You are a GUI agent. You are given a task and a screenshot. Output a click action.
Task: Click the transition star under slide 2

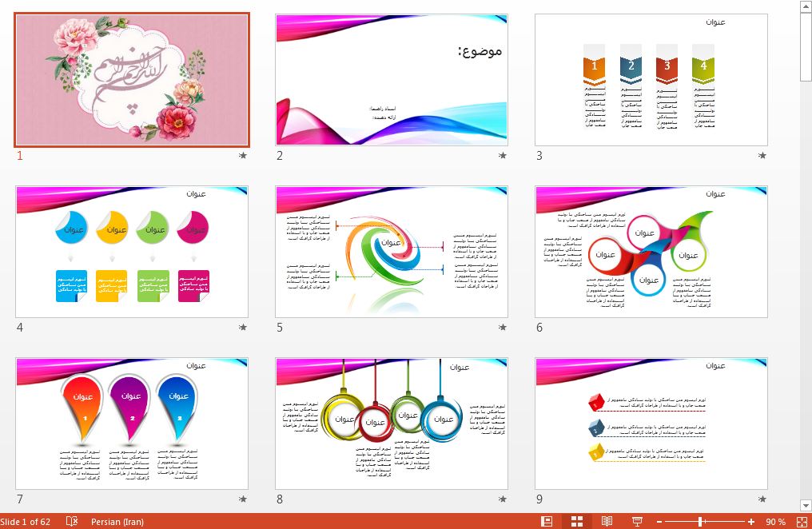503,156
